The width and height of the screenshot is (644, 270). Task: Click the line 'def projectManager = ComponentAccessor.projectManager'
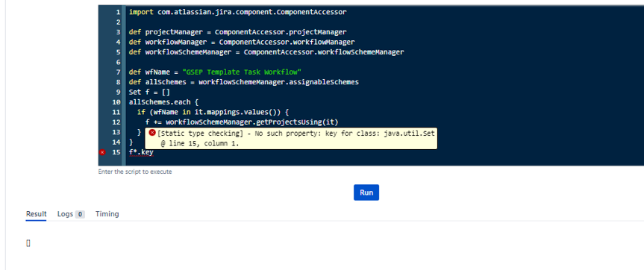[x=238, y=32]
